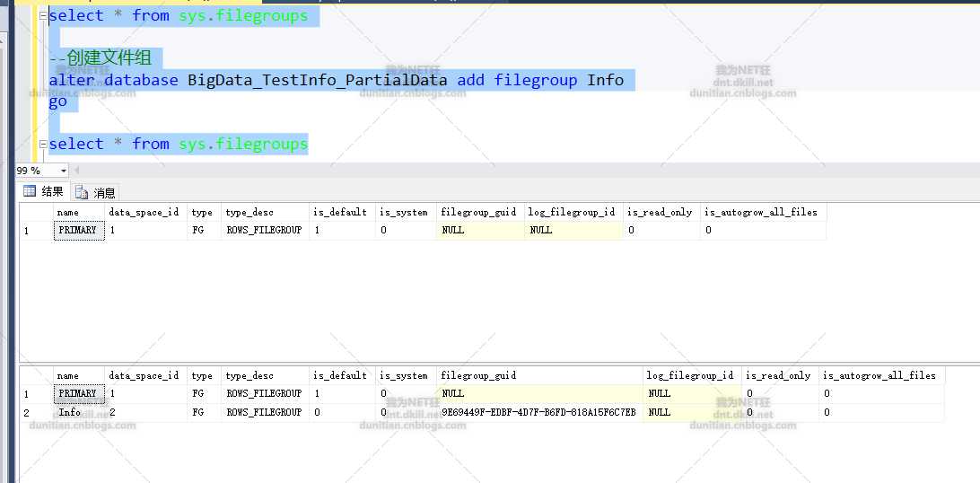This screenshot has width=980, height=483.
Task: Click 'is_default' header in upper result grid
Action: point(342,212)
